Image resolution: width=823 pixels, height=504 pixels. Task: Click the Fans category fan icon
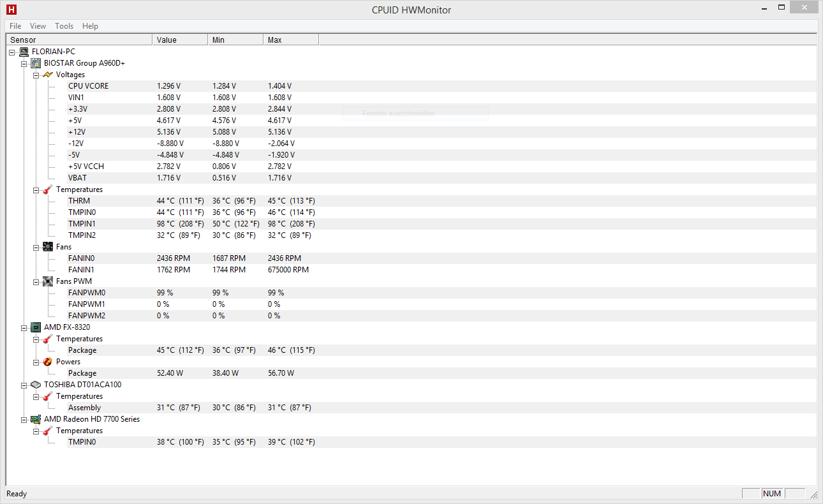pos(48,247)
